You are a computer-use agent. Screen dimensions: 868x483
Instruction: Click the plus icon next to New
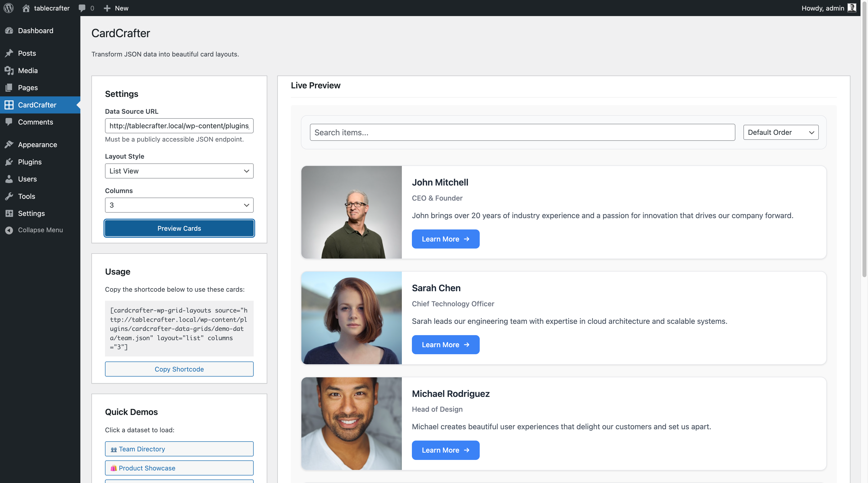107,8
